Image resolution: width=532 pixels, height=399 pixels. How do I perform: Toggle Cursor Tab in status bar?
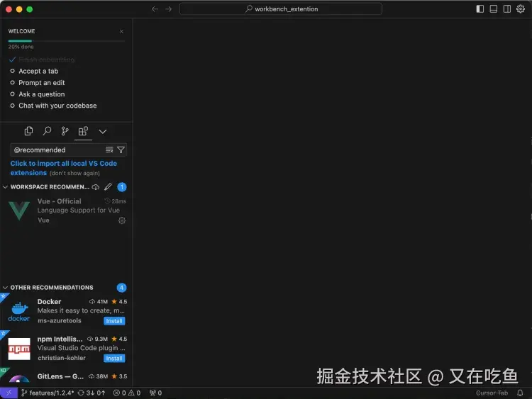(x=492, y=393)
